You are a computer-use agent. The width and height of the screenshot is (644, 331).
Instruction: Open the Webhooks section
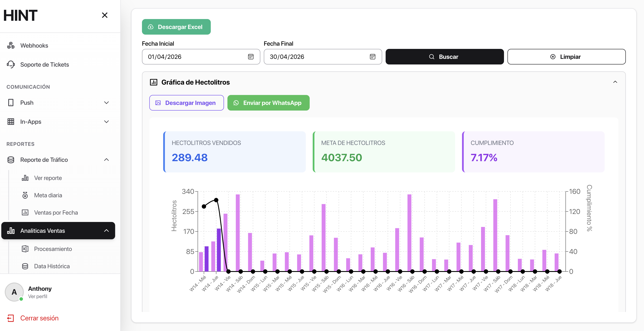pyautogui.click(x=34, y=45)
